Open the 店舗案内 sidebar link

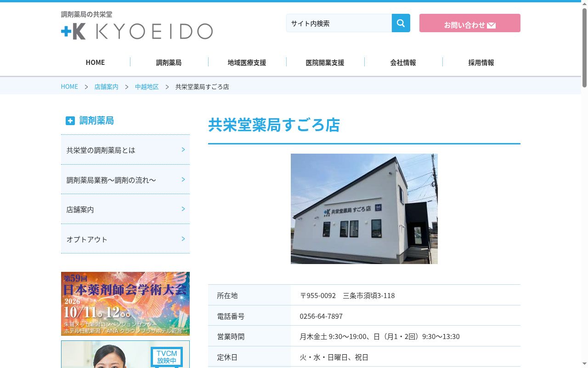(x=125, y=209)
